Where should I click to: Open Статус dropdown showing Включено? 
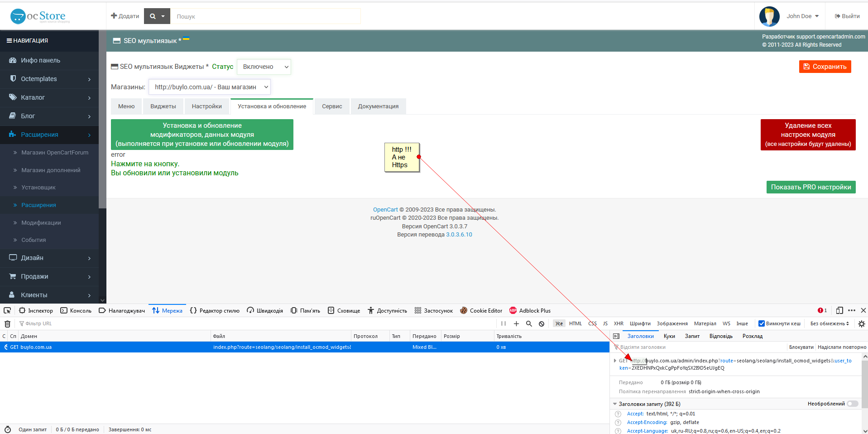coord(264,67)
